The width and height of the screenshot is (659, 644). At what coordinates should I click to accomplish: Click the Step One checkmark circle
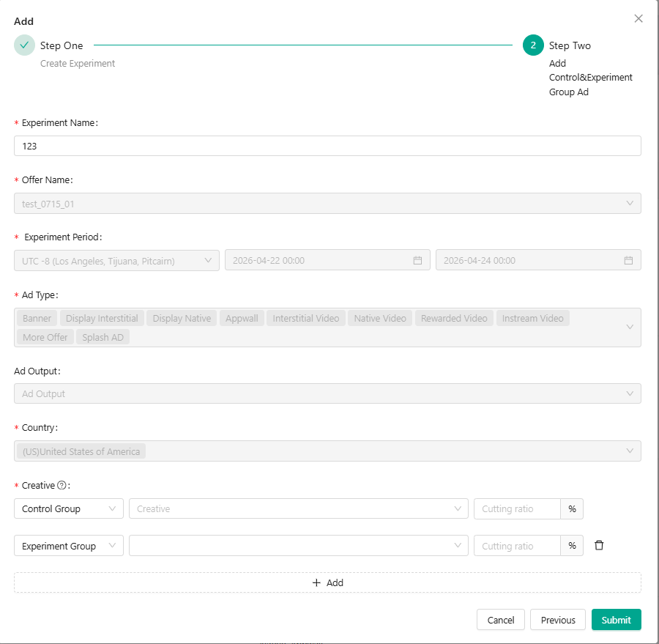(x=24, y=45)
